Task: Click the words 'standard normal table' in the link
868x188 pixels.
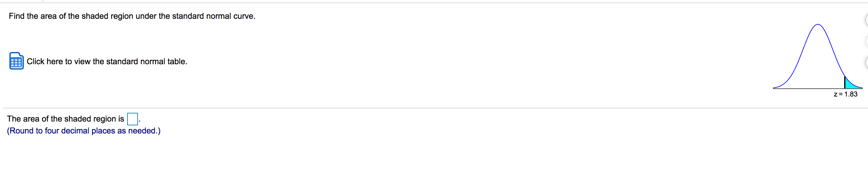Action: 146,62
